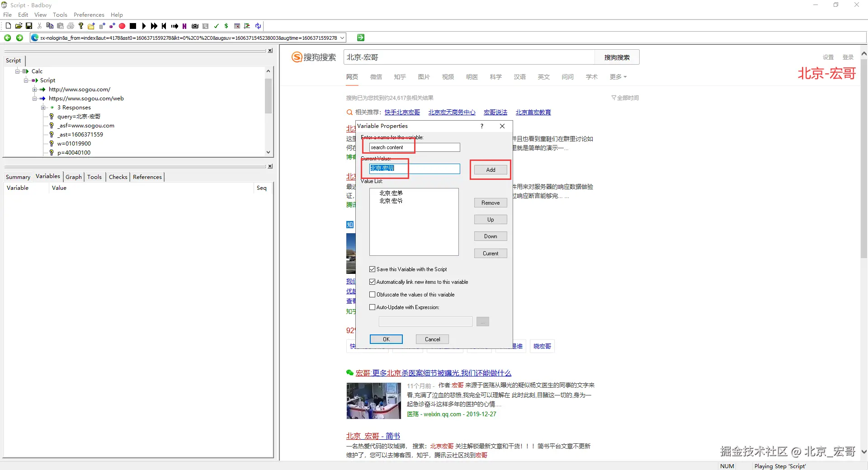Collapse the Script step node

coord(26,80)
